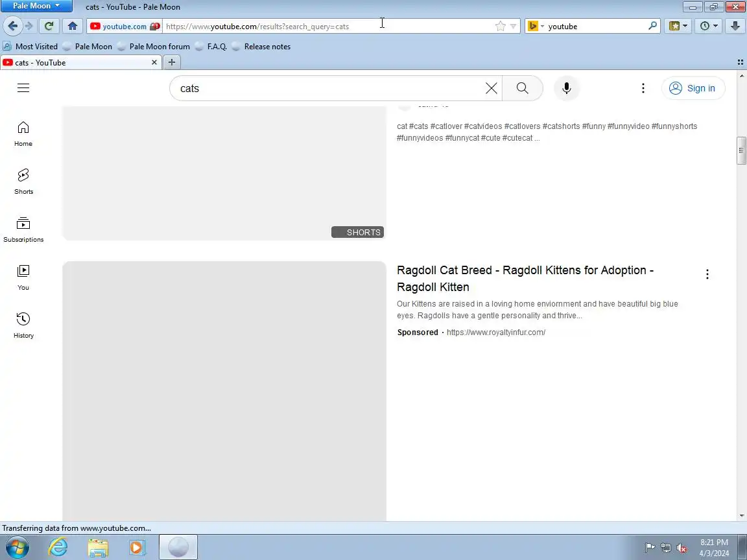
Task: Open bookmarks toolbar menu button
Action: click(x=678, y=26)
